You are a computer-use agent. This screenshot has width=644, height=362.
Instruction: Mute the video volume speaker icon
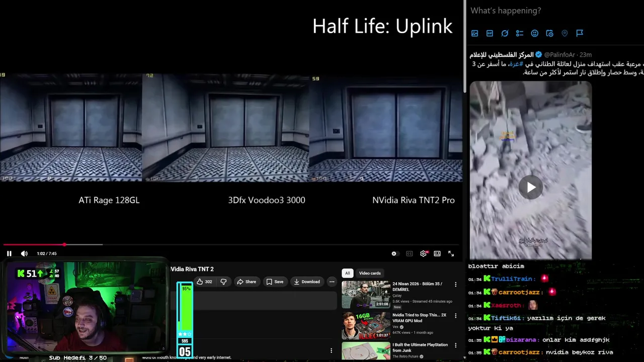click(x=24, y=253)
